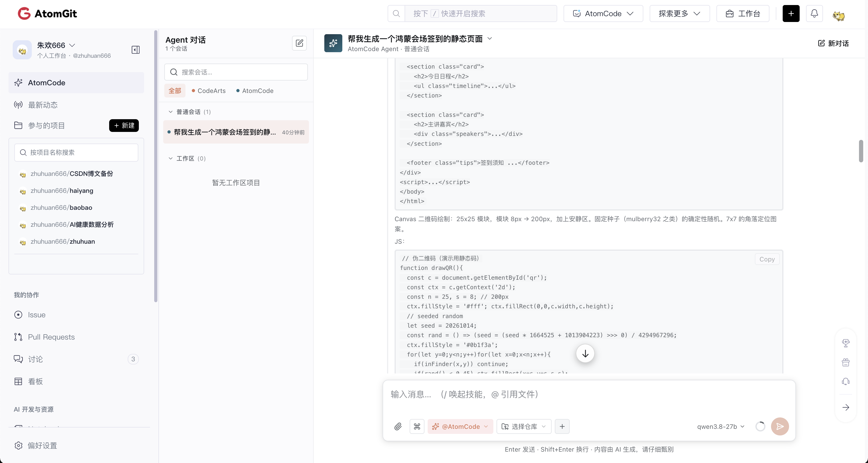Viewport: 868px width, 463px height.
Task: Collapse the right rail arrow
Action: [845, 407]
